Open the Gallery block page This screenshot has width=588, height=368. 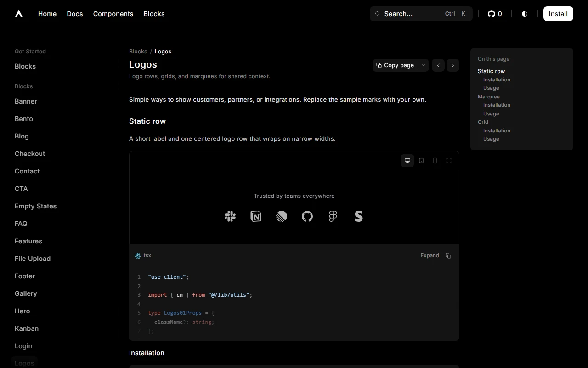pos(26,293)
